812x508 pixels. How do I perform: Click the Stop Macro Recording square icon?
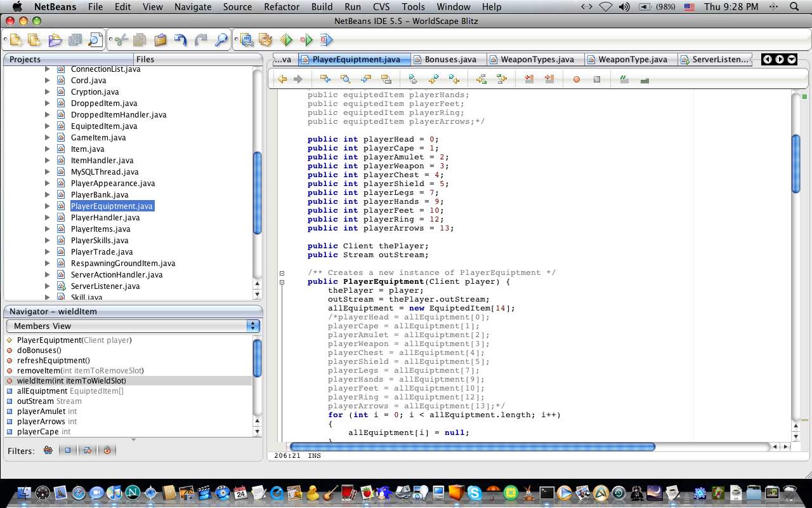click(596, 79)
